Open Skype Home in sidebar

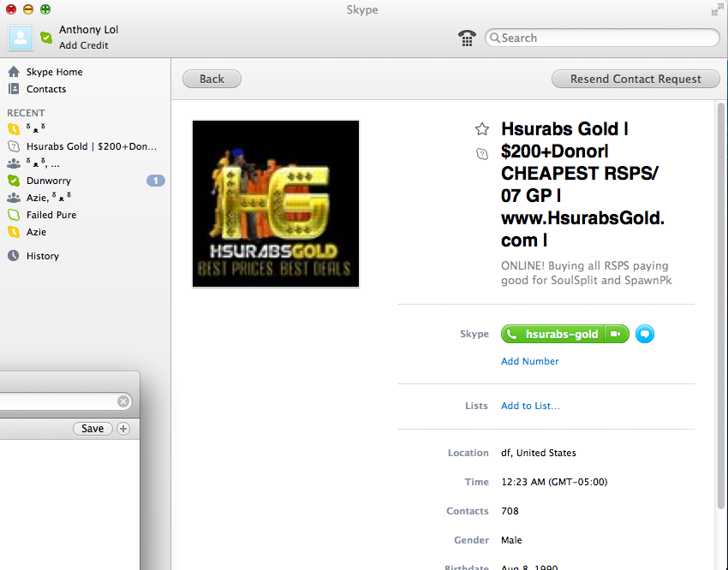[x=54, y=72]
